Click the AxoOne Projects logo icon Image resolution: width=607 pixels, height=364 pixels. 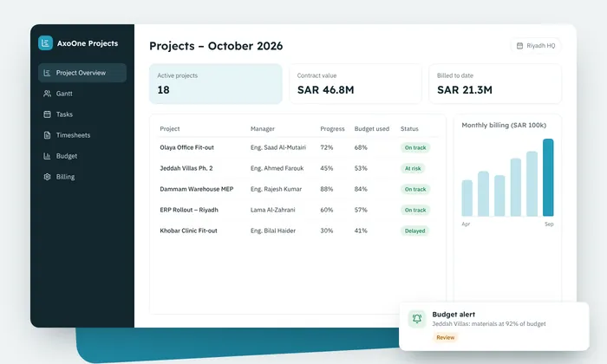[45, 43]
